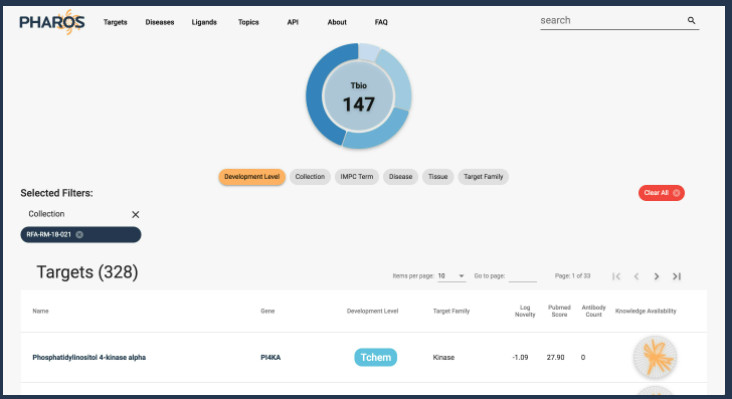The height and width of the screenshot is (399, 732).
Task: Open the Diseases menu
Action: [x=160, y=22]
